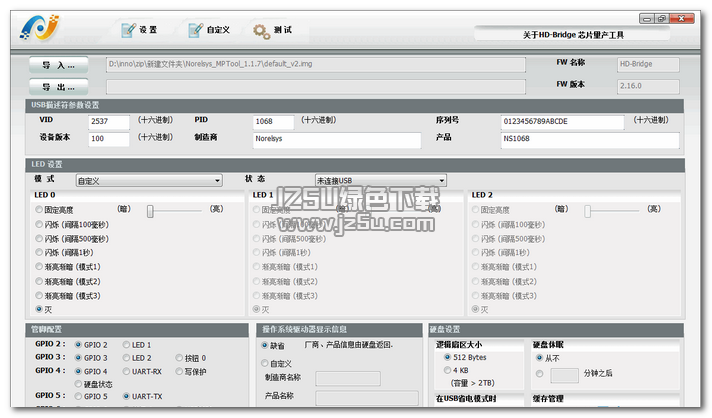The height and width of the screenshot is (418, 712).
Task: Select hibernate after minutes radio
Action: 539,374
